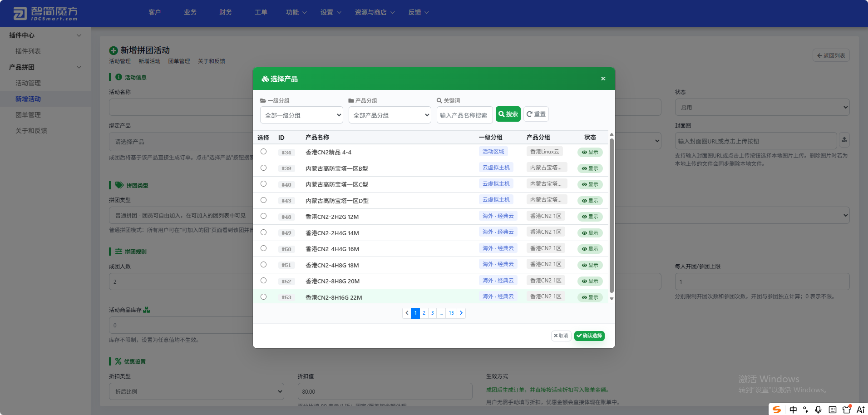Focus the 输入产品名称搜索 keyword field
Screen dimensions: 868x415
(465, 115)
